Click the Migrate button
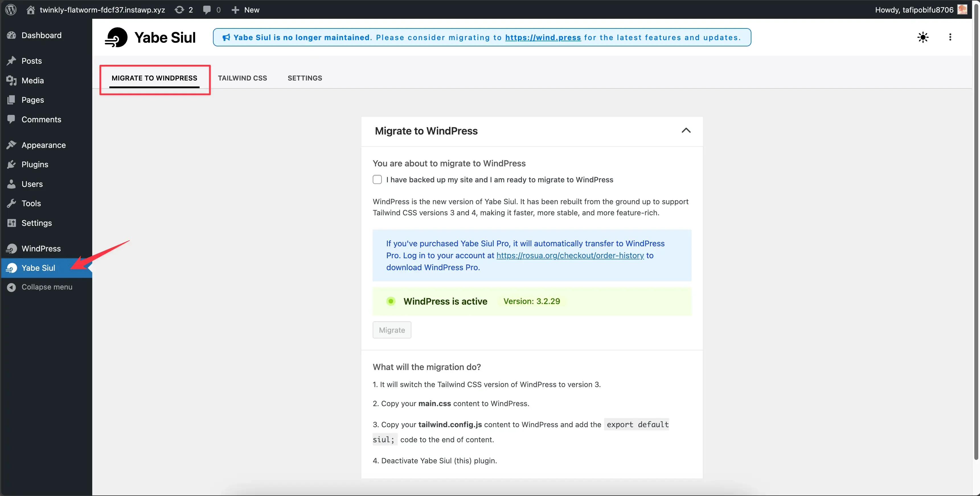The height and width of the screenshot is (496, 980). [x=391, y=330]
